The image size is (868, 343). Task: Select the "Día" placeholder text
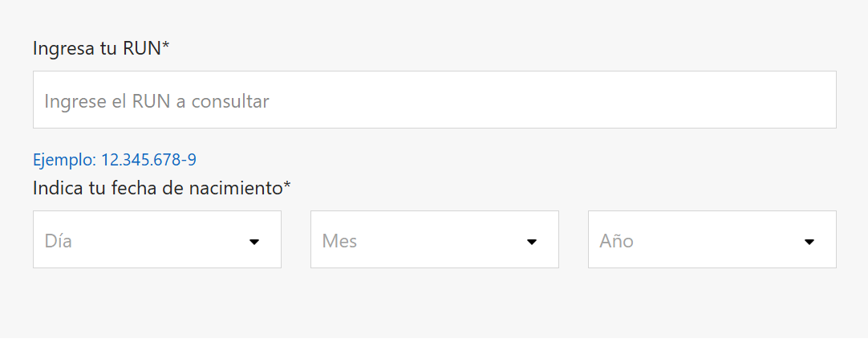tap(59, 240)
